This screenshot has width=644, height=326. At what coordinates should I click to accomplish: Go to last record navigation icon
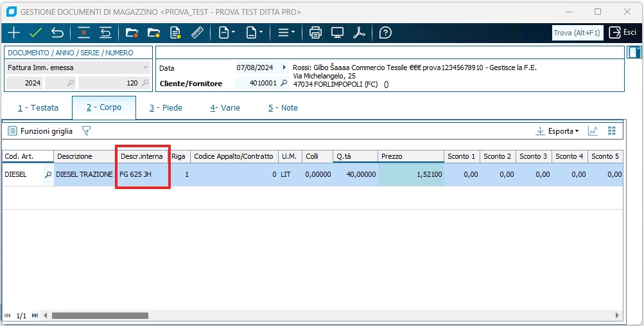click(35, 316)
